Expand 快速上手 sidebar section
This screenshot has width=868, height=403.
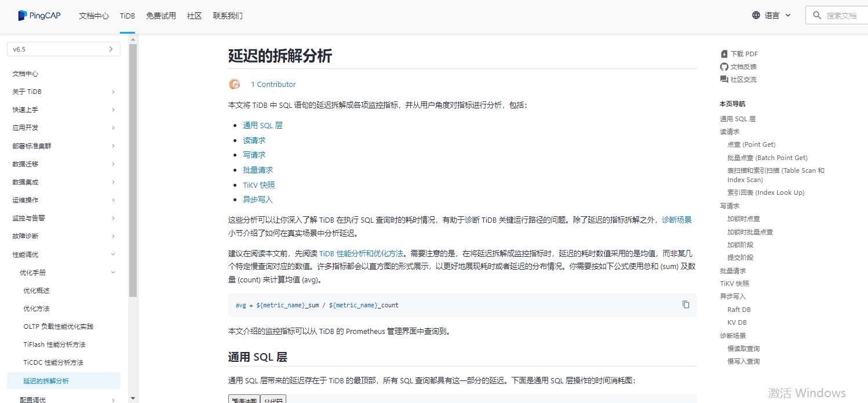113,110
